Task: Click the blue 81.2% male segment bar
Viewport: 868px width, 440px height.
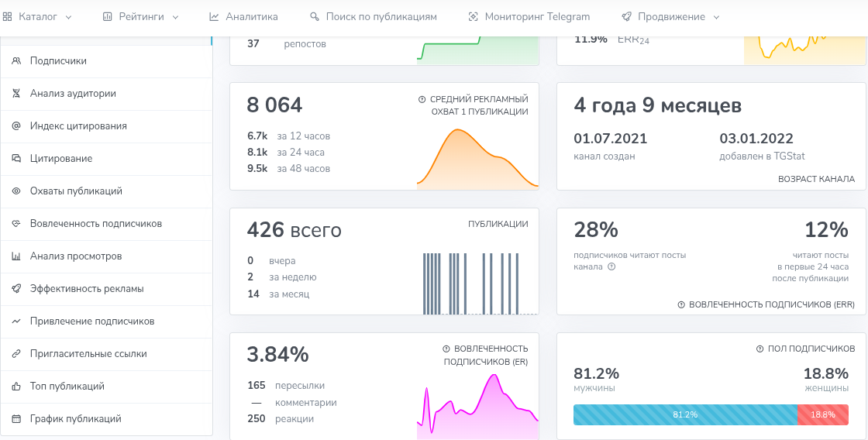Action: (685, 414)
